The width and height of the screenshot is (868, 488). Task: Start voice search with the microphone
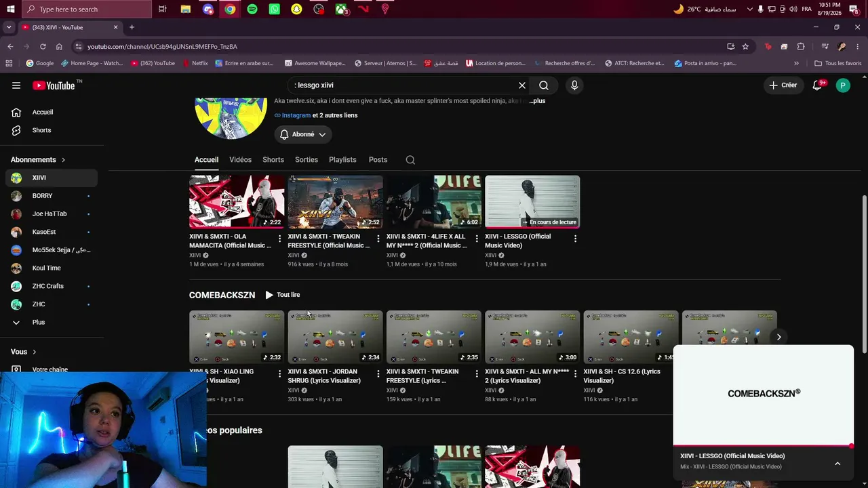coord(574,85)
